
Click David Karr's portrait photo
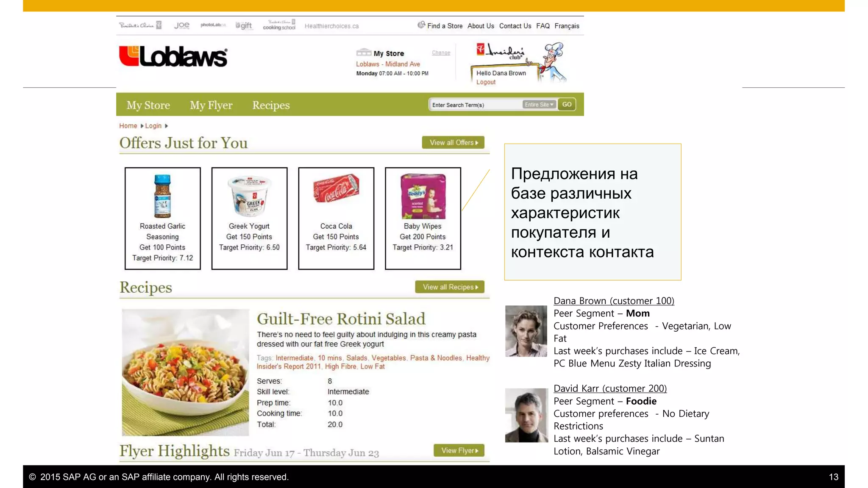(526, 415)
